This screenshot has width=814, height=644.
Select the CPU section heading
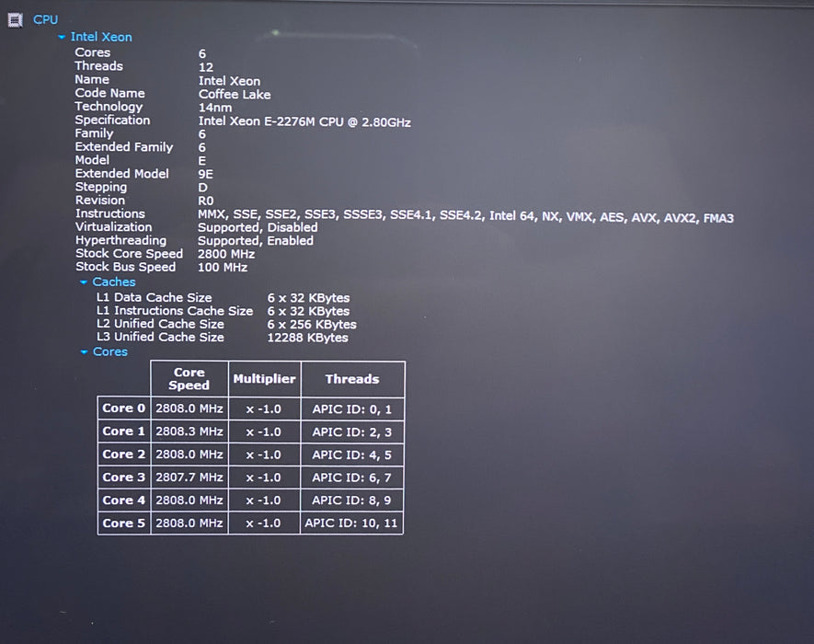click(x=46, y=19)
